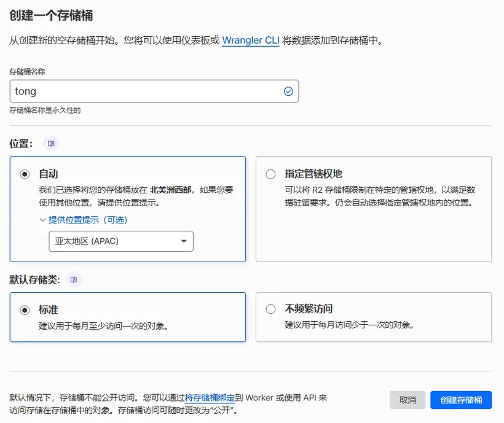Click the 默认存储类: label
The width and height of the screenshot is (504, 423).
(x=34, y=279)
